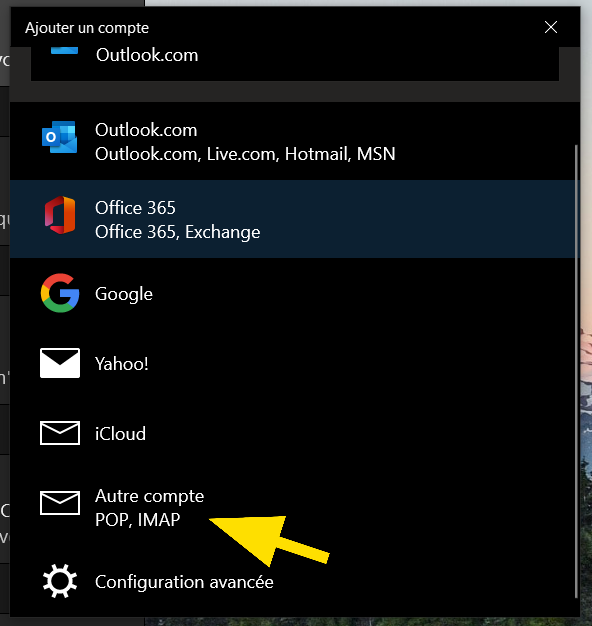592x626 pixels.
Task: Select the Yahoo! account option
Action: point(295,363)
